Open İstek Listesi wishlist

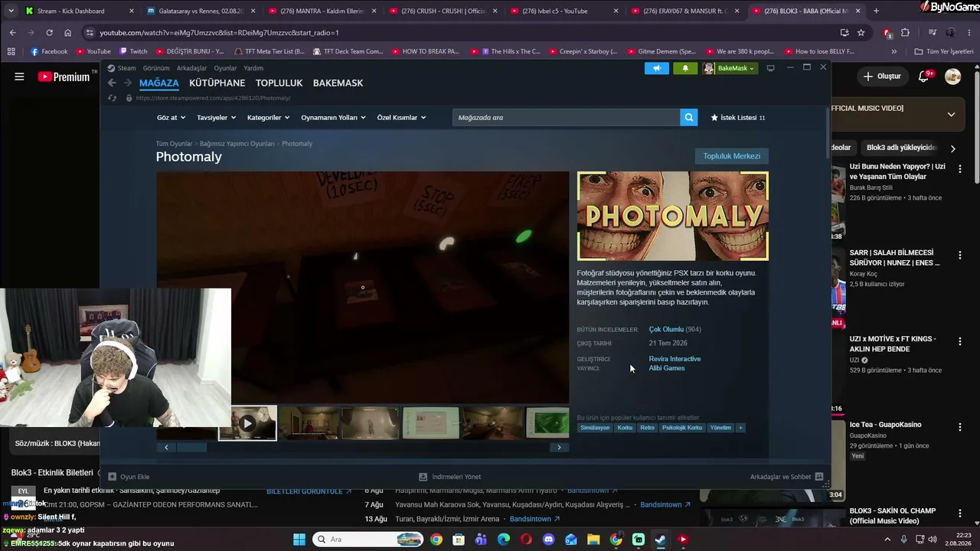(738, 117)
